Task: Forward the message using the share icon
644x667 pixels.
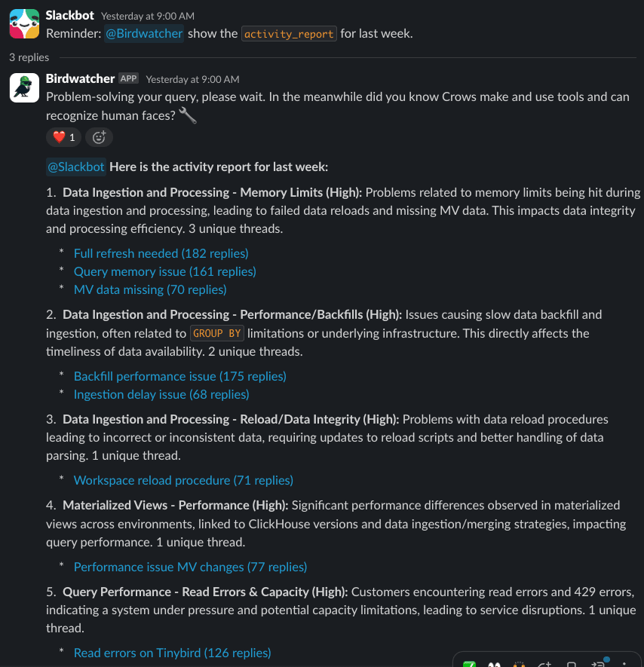Action: [597, 663]
